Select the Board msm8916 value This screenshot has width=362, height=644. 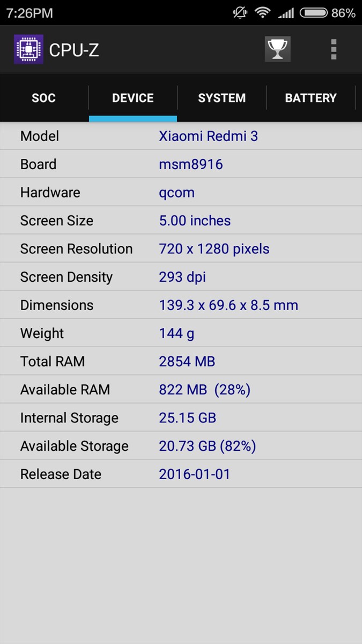(x=190, y=164)
